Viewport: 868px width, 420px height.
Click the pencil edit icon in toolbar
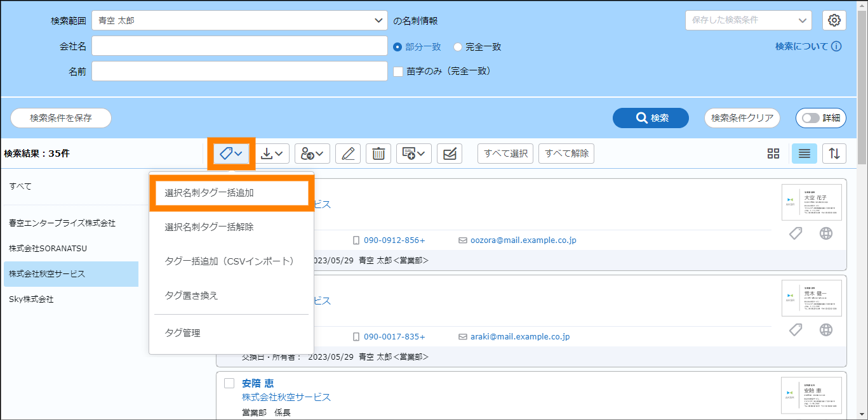347,154
